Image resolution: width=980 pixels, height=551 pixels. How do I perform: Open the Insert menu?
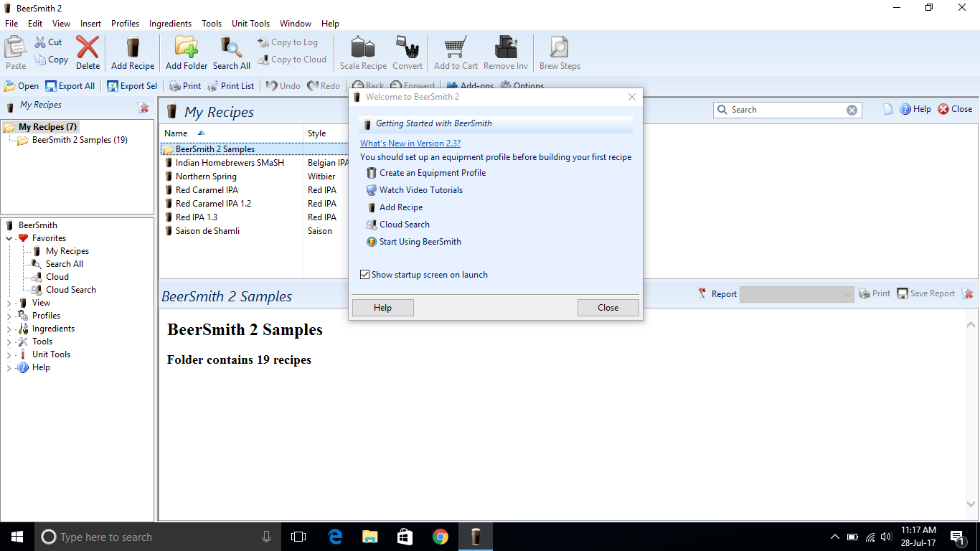[x=90, y=24]
